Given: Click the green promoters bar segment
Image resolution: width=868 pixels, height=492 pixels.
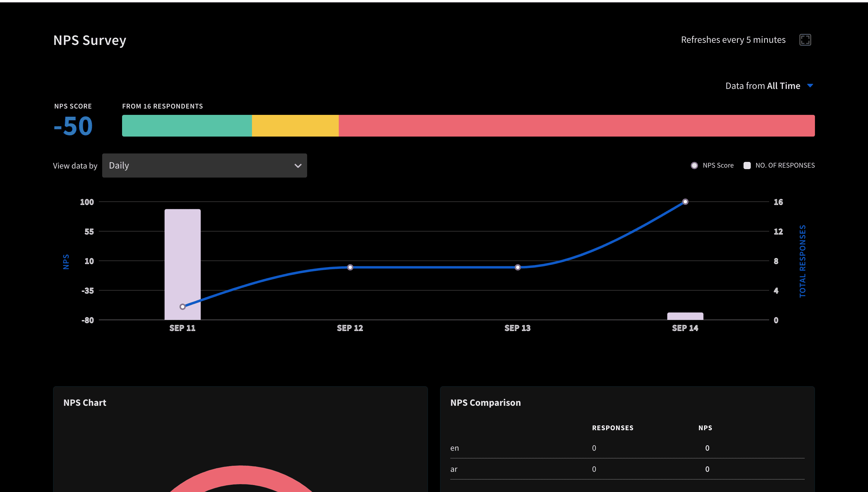Looking at the screenshot, I should click(x=187, y=126).
